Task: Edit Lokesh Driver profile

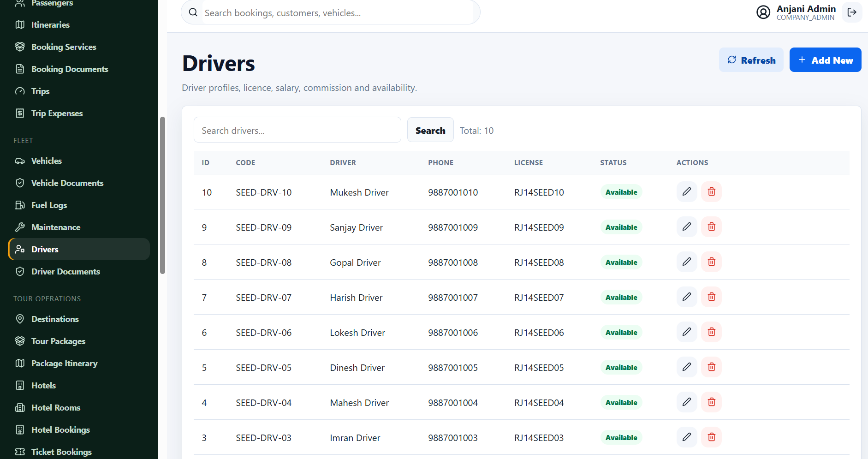Action: pyautogui.click(x=687, y=332)
